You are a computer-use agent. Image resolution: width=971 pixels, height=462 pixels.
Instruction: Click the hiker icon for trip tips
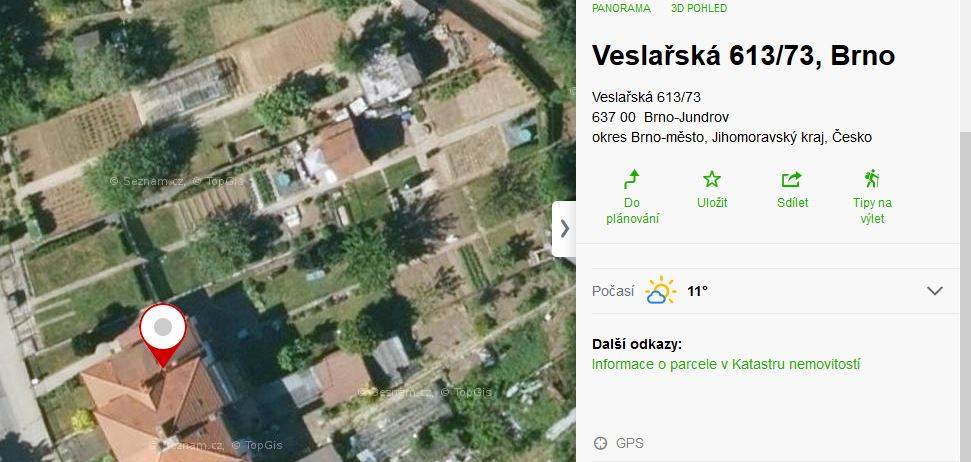(x=872, y=179)
